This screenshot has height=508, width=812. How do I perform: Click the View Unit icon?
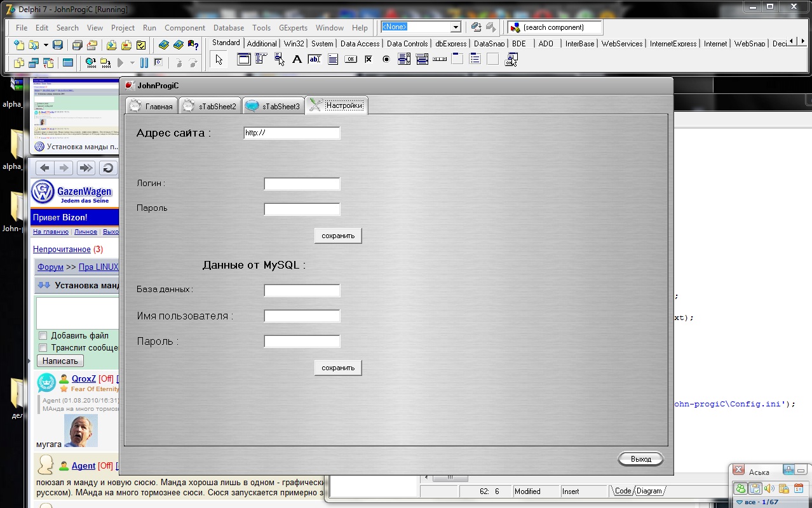pos(19,62)
